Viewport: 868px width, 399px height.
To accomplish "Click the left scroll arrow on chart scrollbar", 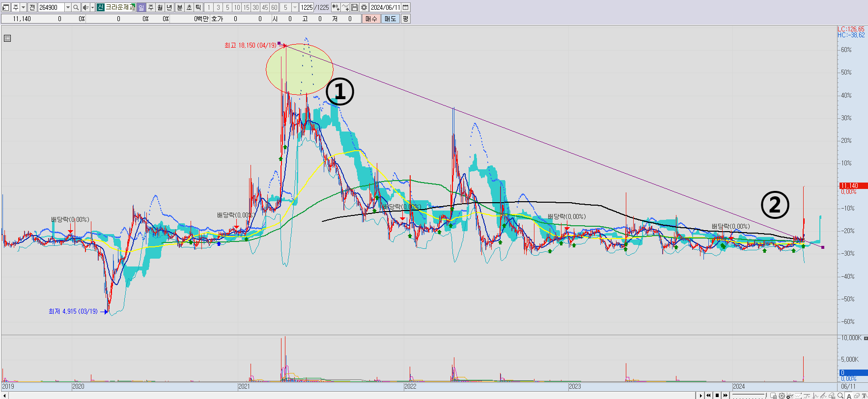I will point(4,396).
